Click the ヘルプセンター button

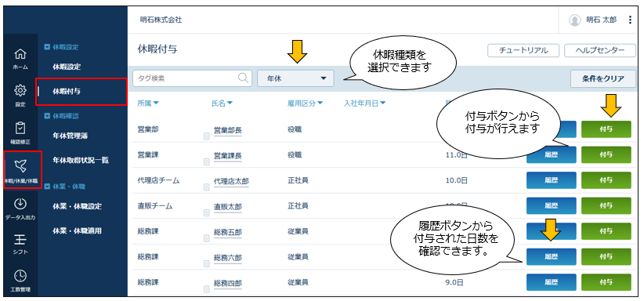pos(600,51)
